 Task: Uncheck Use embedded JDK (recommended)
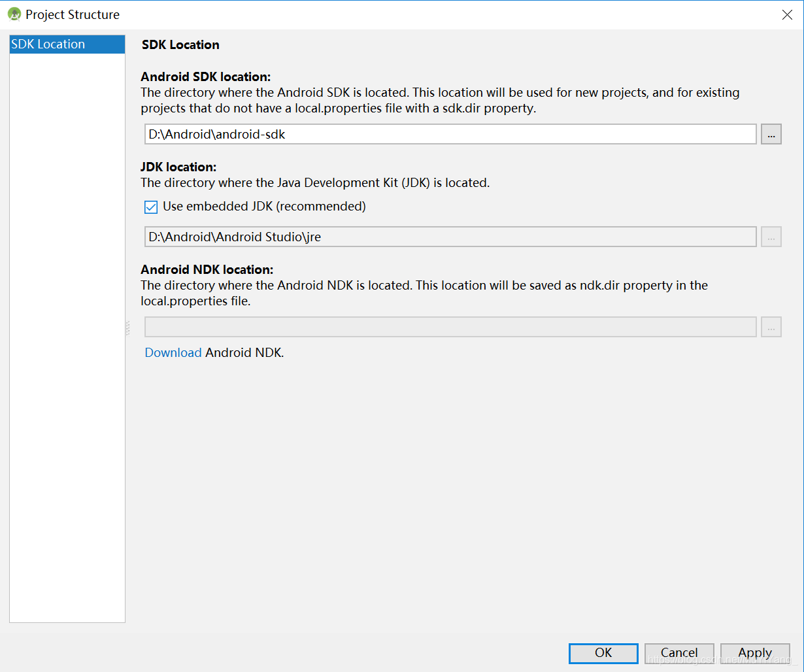(x=151, y=207)
